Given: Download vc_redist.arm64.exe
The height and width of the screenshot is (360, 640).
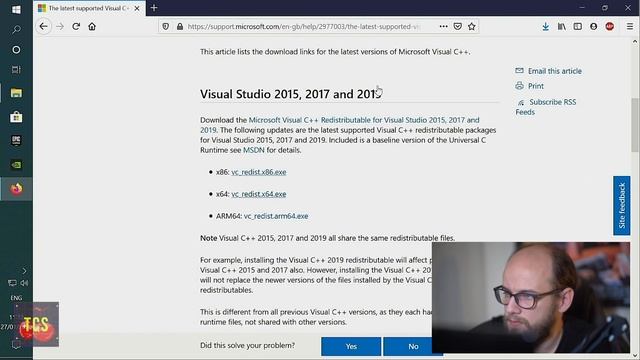Looking at the screenshot, I should click(276, 216).
